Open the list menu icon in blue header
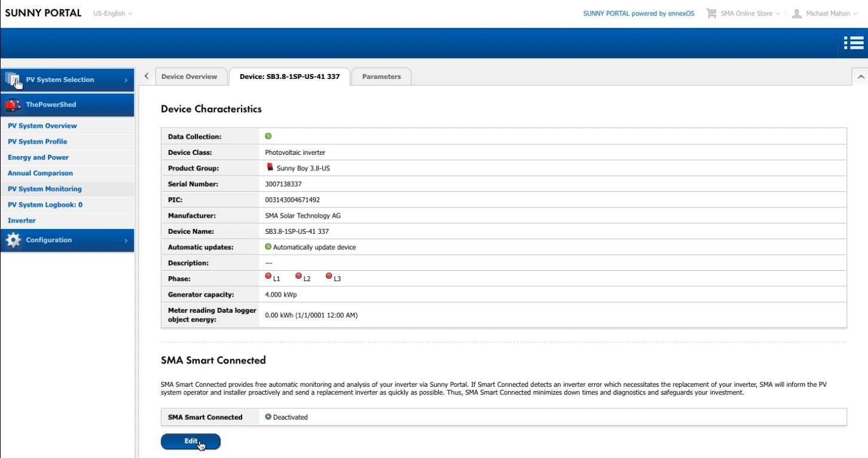The height and width of the screenshot is (458, 868). (x=853, y=42)
